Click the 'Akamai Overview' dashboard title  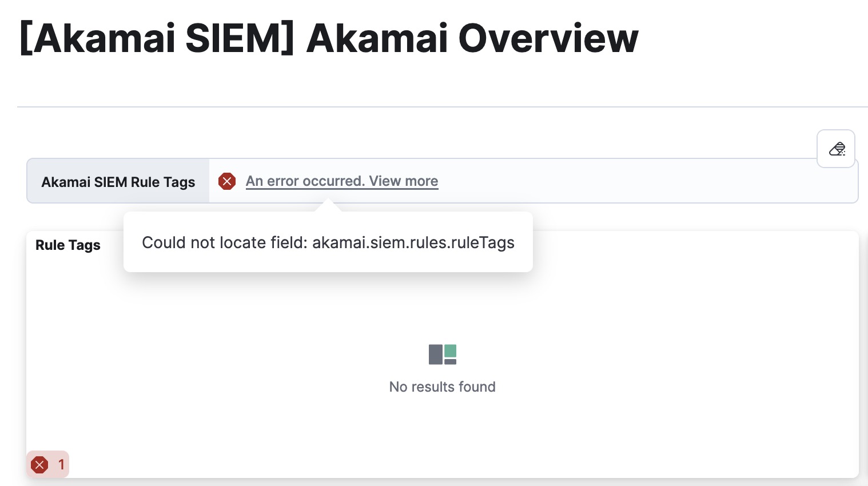(x=472, y=38)
